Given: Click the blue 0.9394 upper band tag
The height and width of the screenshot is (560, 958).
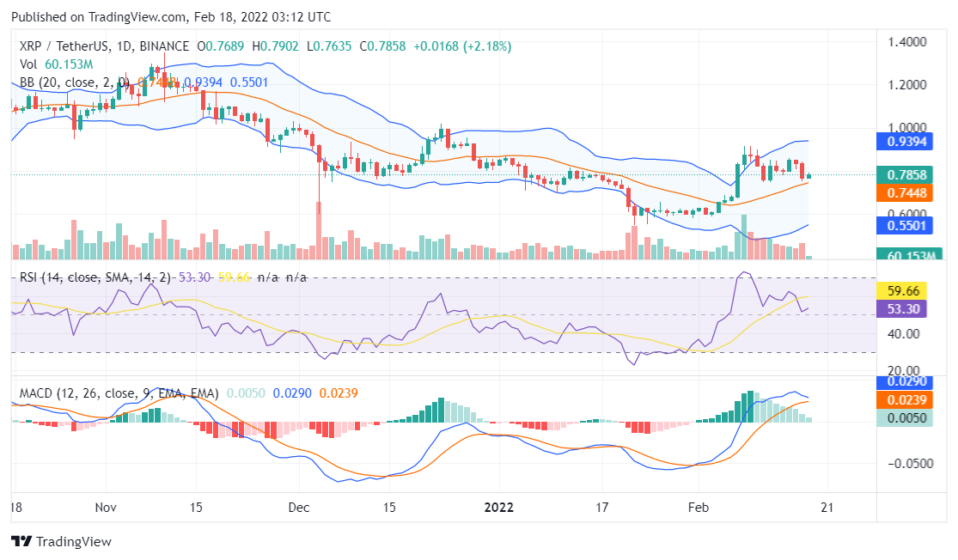Looking at the screenshot, I should [906, 141].
